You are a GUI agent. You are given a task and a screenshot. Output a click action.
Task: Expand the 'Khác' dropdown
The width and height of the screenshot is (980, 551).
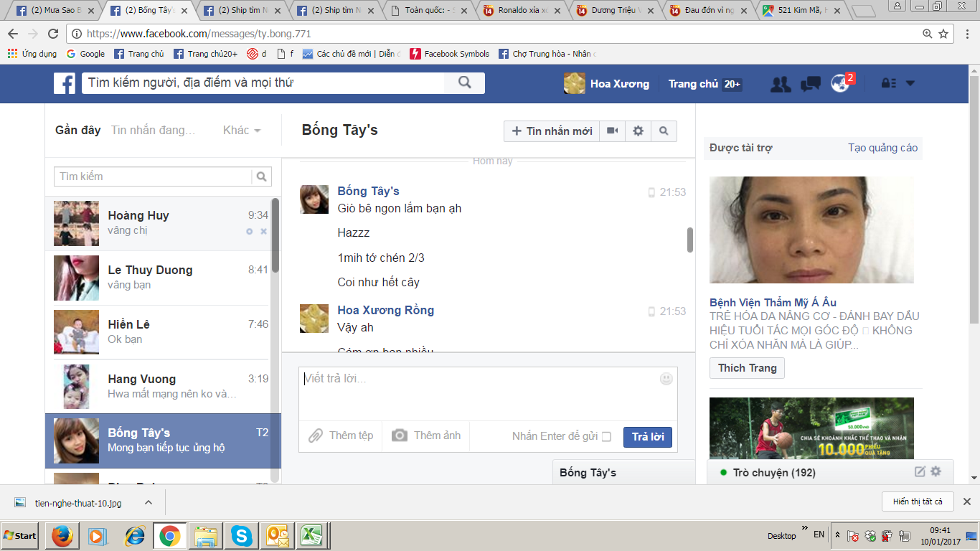coord(241,130)
